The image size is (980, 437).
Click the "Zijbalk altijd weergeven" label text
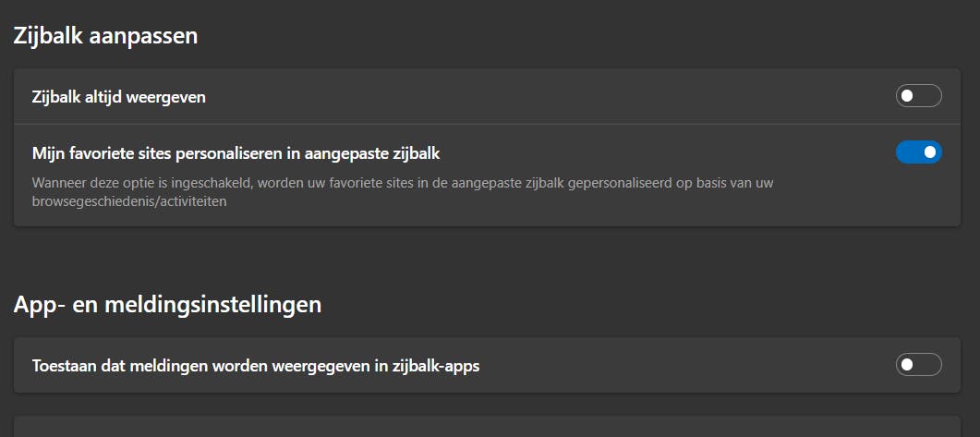tap(118, 96)
